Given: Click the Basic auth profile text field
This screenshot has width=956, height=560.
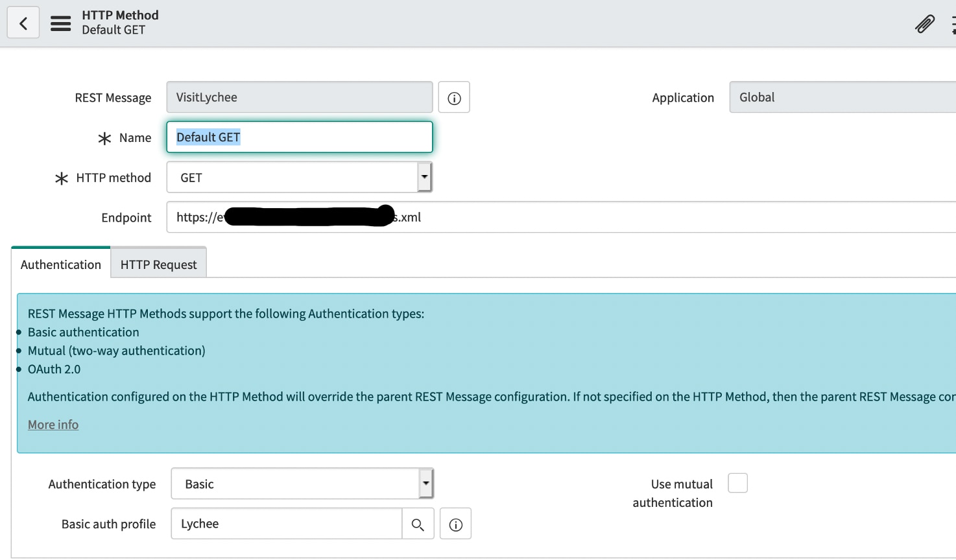Looking at the screenshot, I should [286, 524].
